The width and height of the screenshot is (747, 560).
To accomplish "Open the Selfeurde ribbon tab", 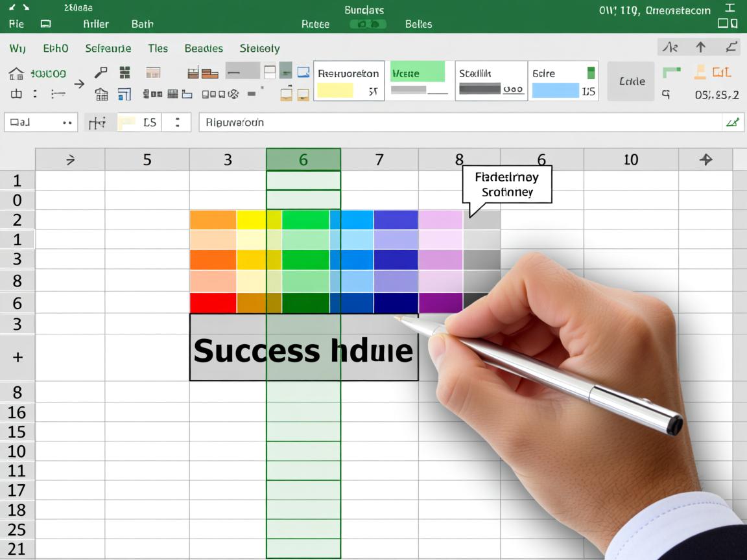I will click(108, 48).
